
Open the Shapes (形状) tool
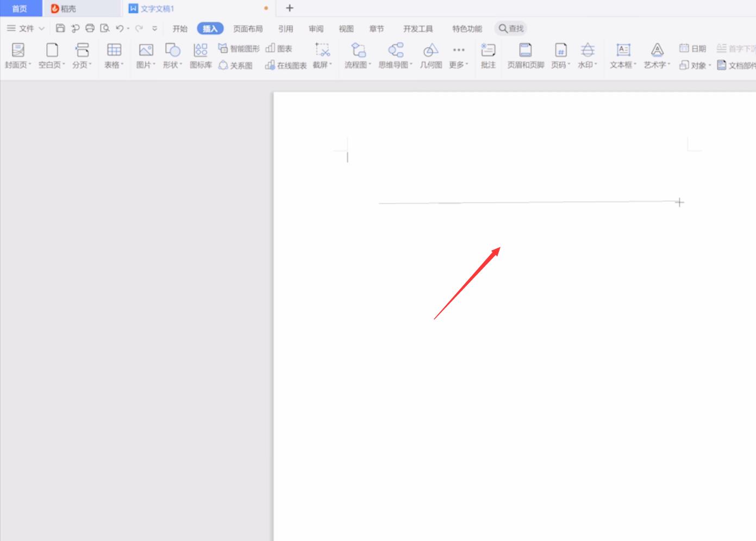pyautogui.click(x=172, y=56)
